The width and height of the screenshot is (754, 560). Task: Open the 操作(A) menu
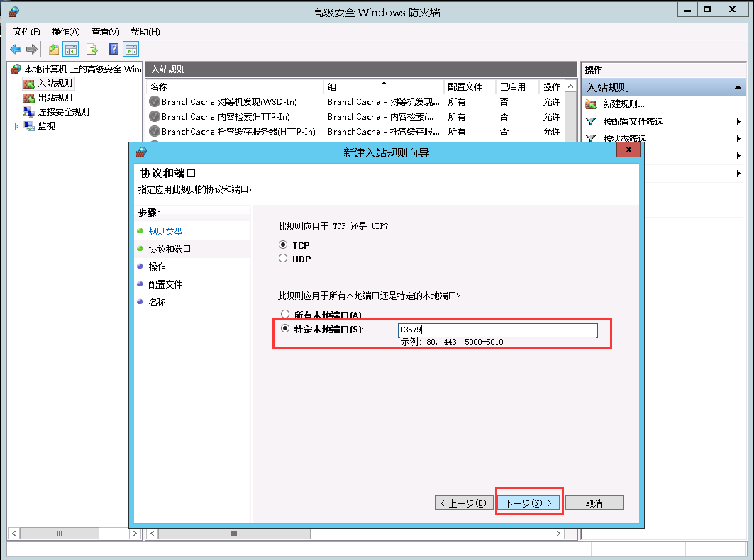(65, 32)
